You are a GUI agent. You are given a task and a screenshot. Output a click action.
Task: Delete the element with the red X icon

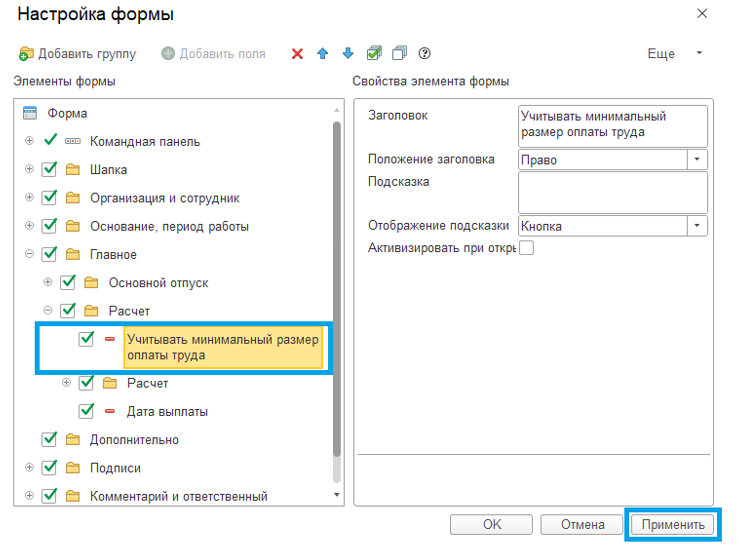pyautogui.click(x=297, y=54)
